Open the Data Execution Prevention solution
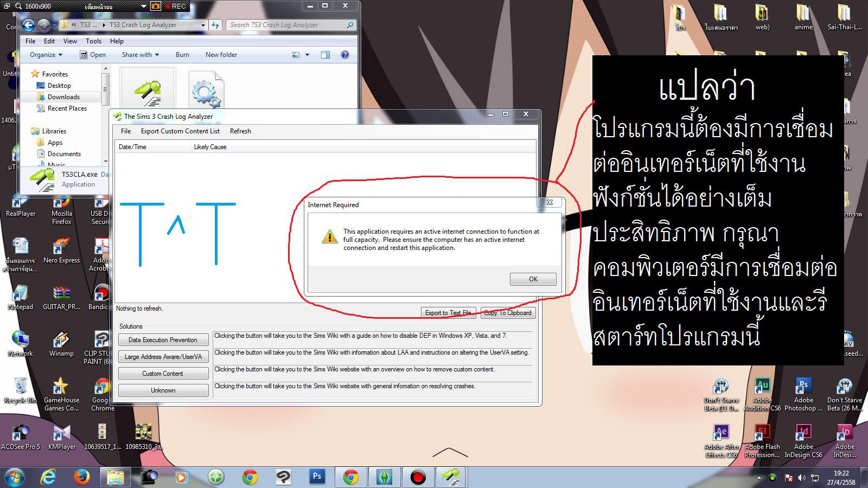Screen dimensions: 868x488 tap(163, 340)
